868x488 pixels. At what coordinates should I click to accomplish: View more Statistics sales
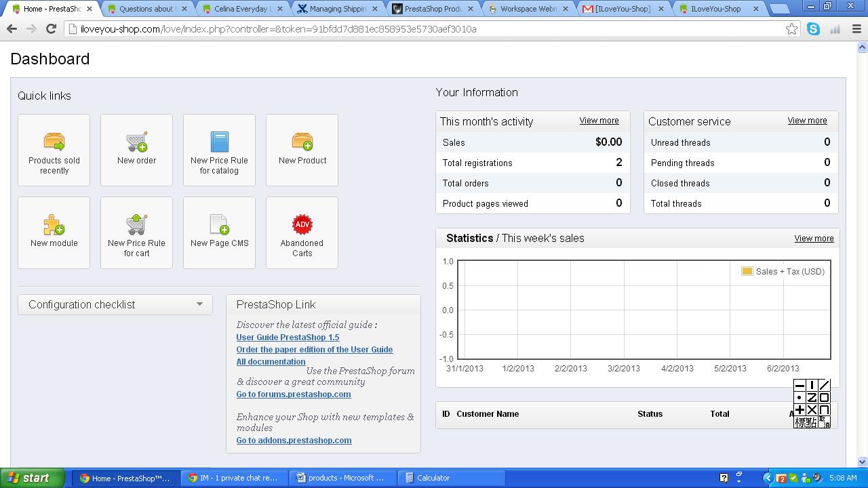[814, 239]
